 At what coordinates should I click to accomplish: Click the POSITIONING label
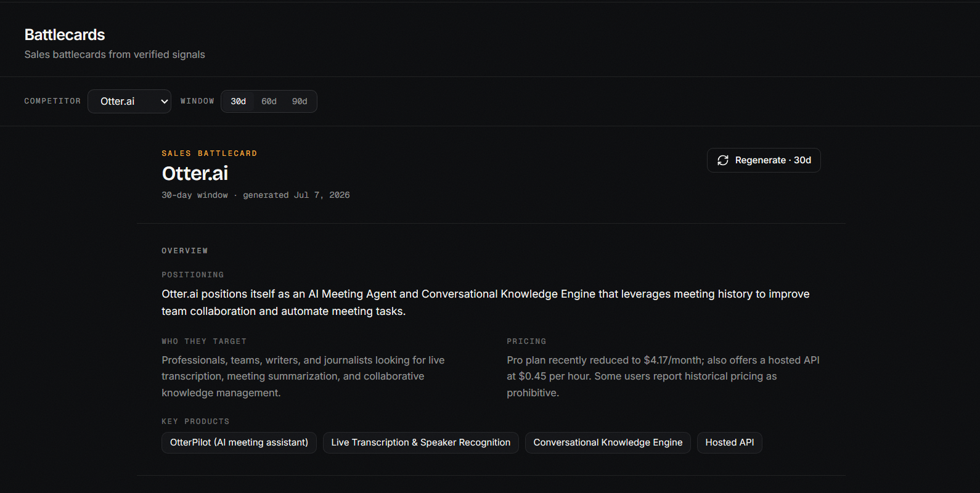(193, 275)
